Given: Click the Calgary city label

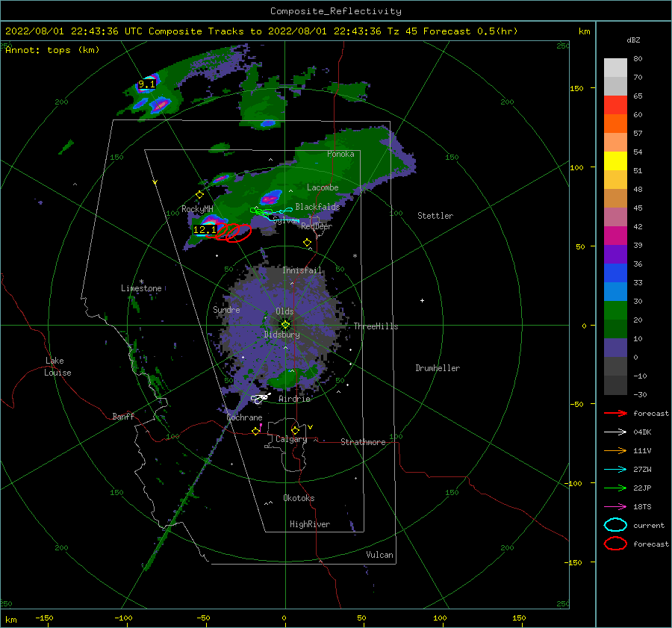Looking at the screenshot, I should click(291, 439).
